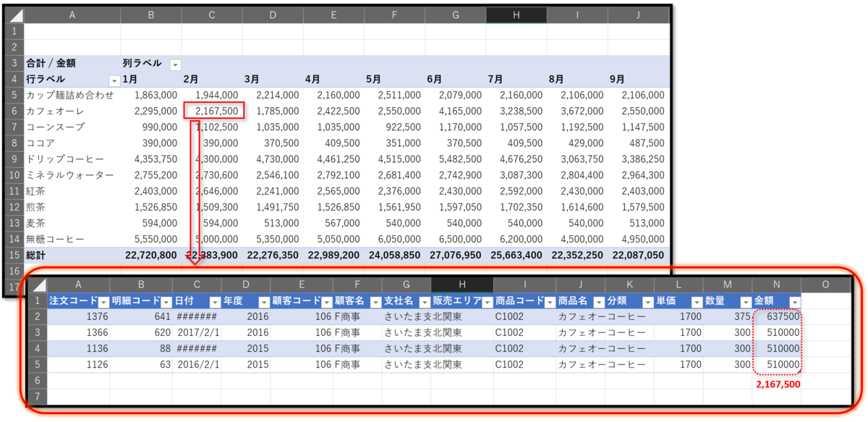
Task: Open the 金額 column filter arrow
Action: [x=794, y=302]
